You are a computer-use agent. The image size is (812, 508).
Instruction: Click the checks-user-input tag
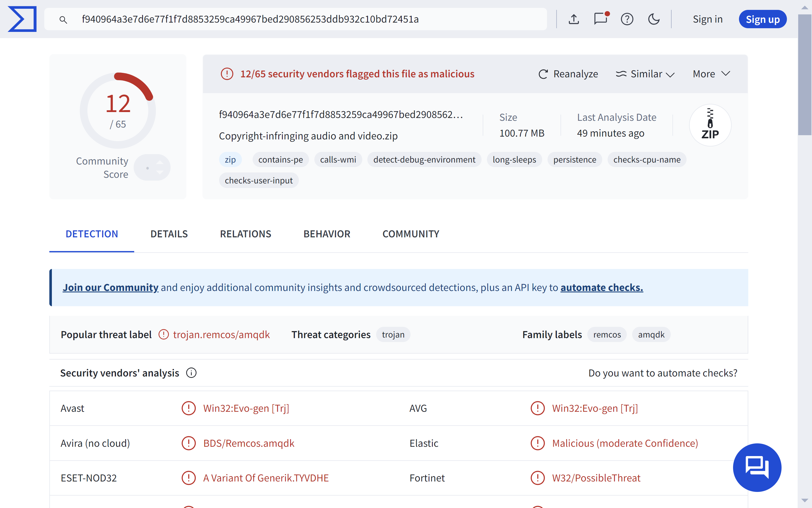(x=259, y=180)
